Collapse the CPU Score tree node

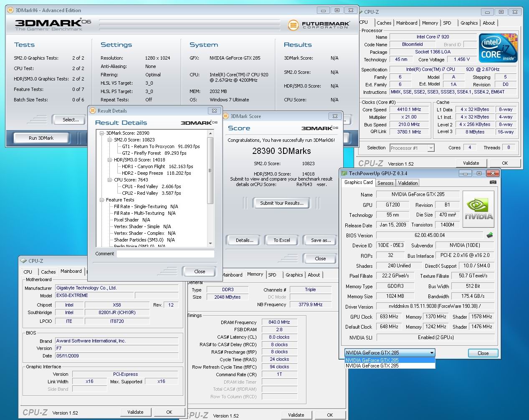point(110,180)
